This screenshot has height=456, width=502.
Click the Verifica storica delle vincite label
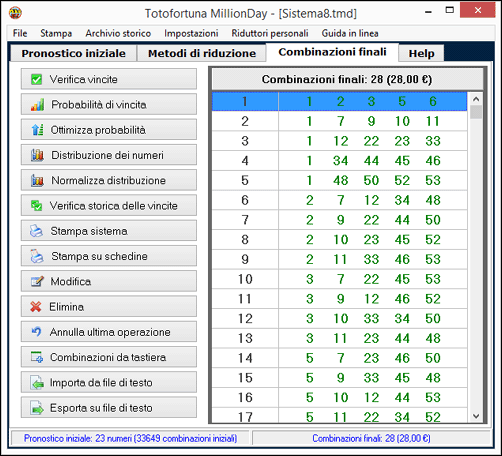tap(113, 206)
